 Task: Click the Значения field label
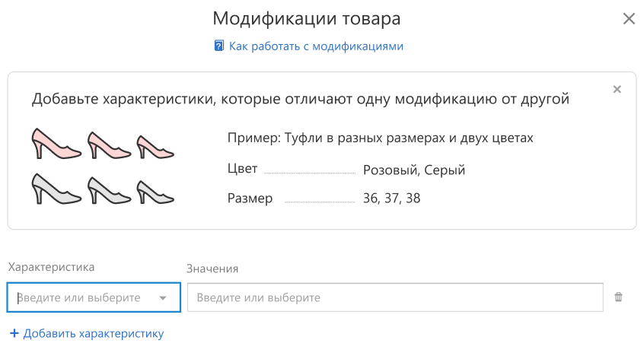click(x=212, y=269)
